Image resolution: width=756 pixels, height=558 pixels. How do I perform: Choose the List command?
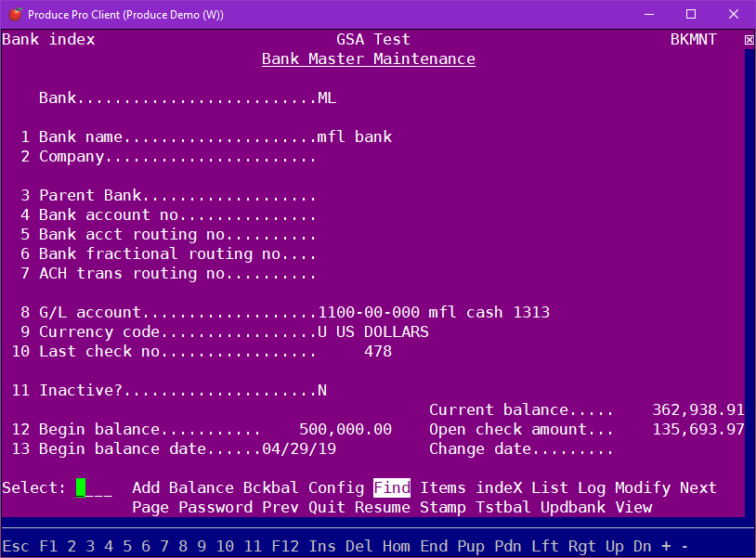point(550,487)
